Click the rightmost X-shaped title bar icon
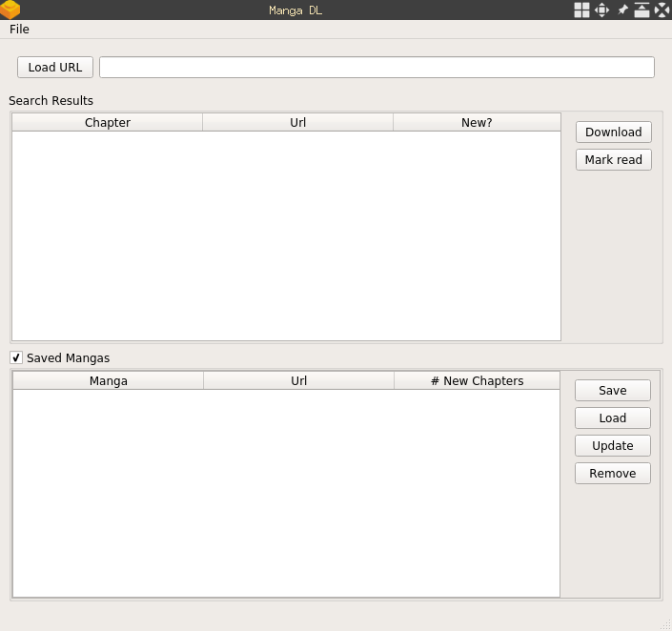672x631 pixels. coord(662,10)
